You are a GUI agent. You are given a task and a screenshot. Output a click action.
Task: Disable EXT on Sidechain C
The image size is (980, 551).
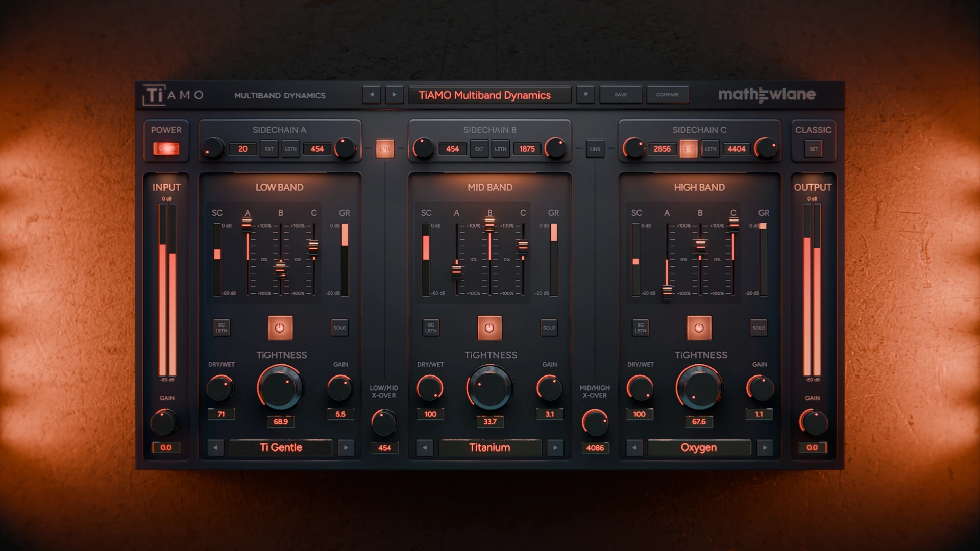coord(689,149)
